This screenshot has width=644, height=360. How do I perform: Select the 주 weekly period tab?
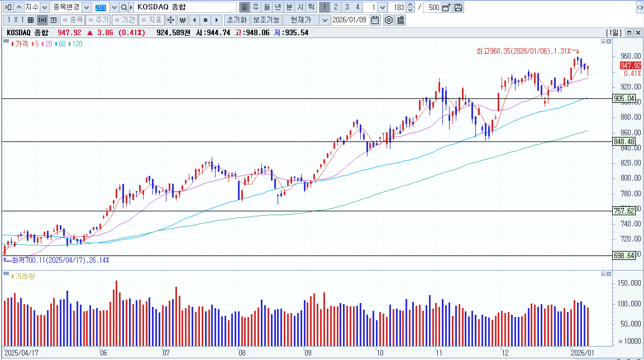click(x=256, y=7)
